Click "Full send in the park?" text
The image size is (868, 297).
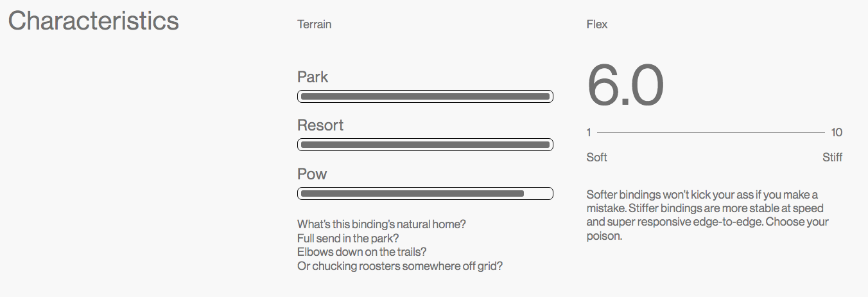pos(348,238)
